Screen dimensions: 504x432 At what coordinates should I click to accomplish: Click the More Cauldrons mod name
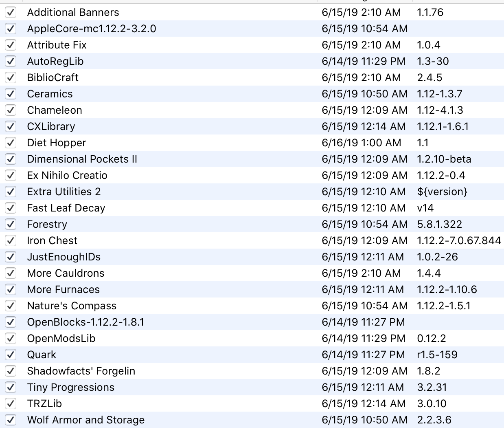[66, 273]
